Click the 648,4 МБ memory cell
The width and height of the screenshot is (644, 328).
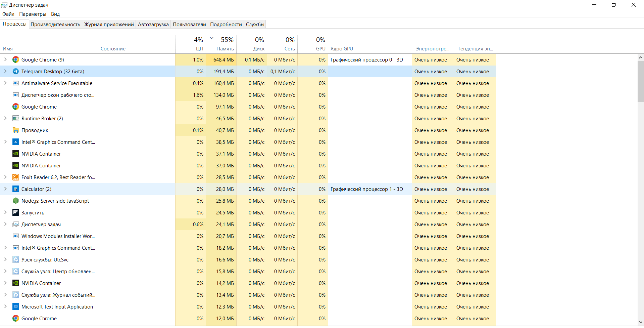coord(221,60)
